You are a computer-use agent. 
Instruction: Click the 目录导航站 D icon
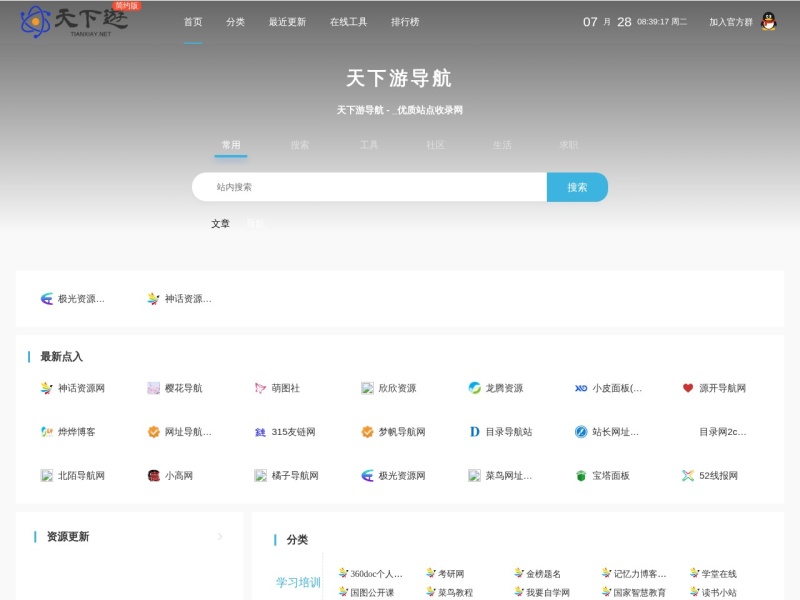[474, 432]
